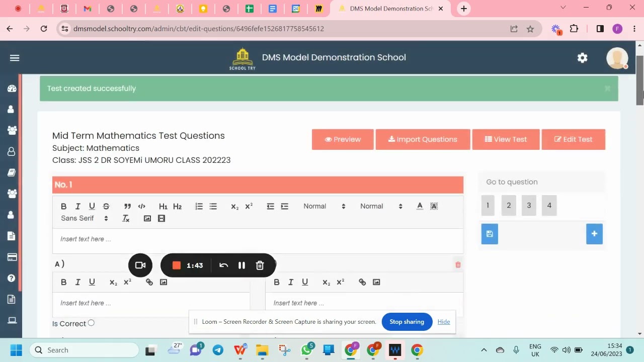Open first Normal size dropdown
This screenshot has width=644, height=362.
(325, 206)
